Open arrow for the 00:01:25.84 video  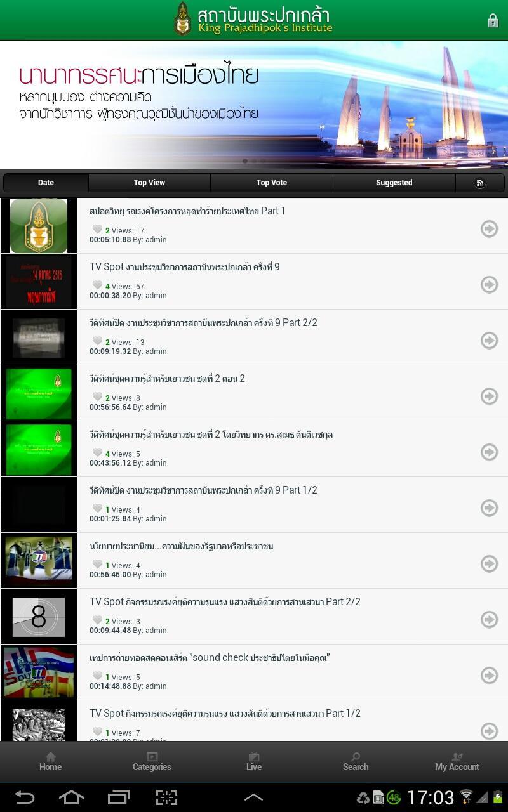pyautogui.click(x=489, y=507)
